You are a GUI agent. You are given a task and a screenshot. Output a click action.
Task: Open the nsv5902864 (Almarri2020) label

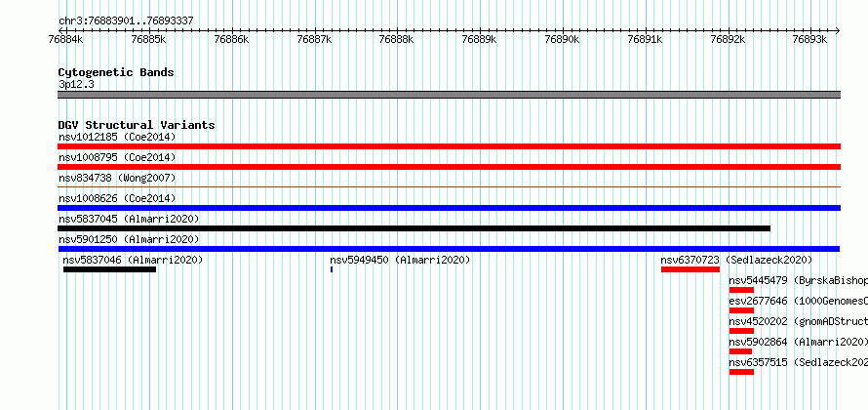[798, 342]
